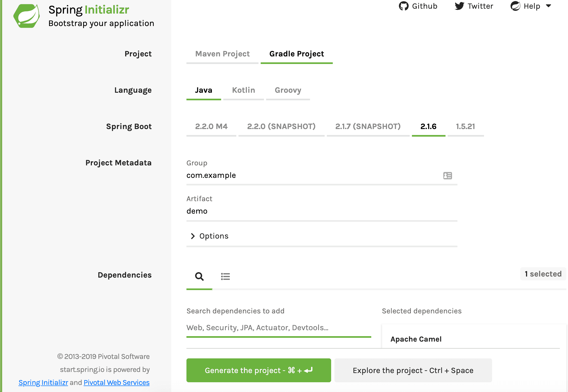
Task: Select Groovy as the language
Action: (288, 90)
